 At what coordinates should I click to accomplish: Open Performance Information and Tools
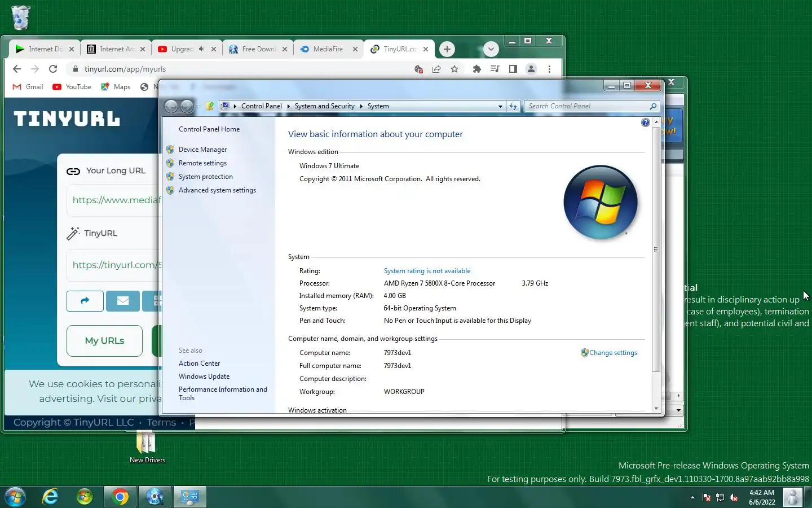[x=223, y=393]
